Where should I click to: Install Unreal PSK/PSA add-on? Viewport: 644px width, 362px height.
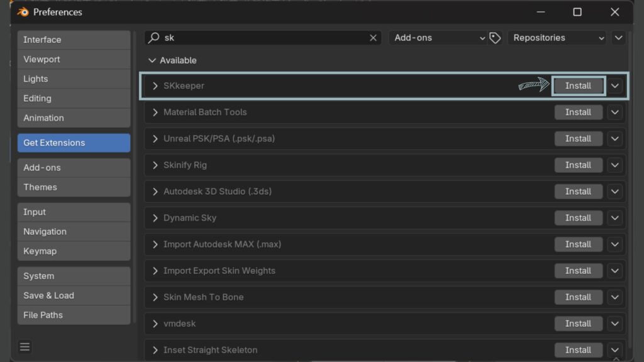(x=579, y=139)
